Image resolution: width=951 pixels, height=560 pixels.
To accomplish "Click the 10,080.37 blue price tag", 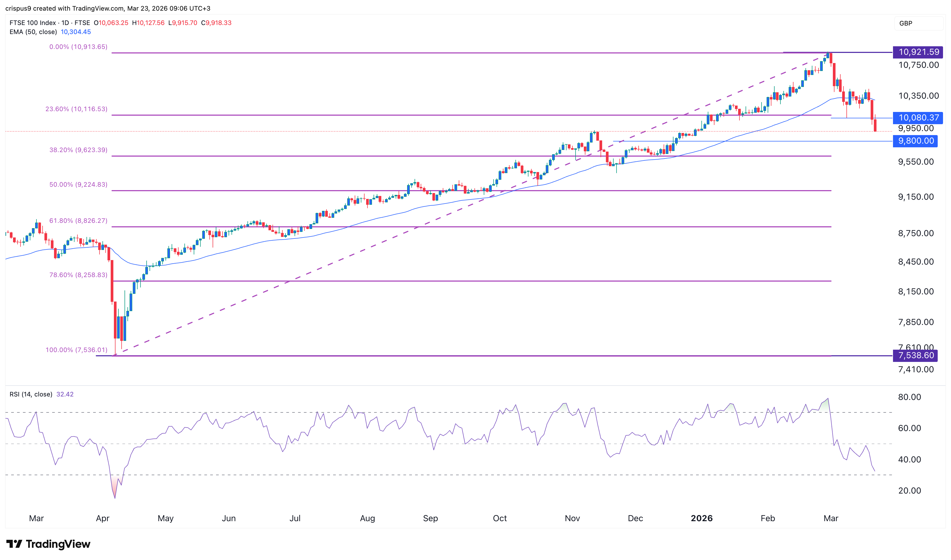I will [918, 118].
